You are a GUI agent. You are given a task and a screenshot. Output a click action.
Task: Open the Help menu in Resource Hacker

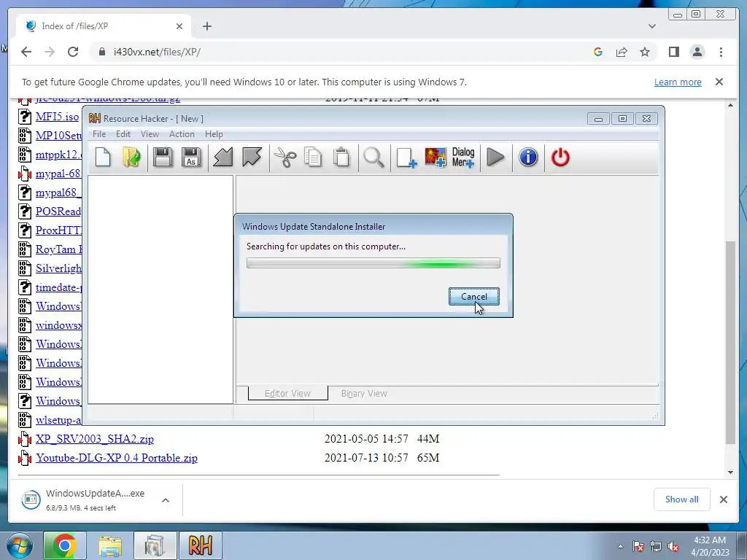click(214, 134)
